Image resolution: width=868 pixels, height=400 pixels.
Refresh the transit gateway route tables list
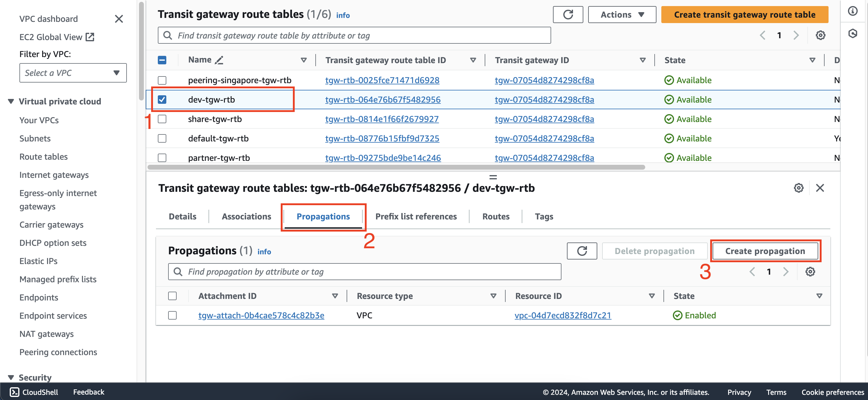[568, 15]
